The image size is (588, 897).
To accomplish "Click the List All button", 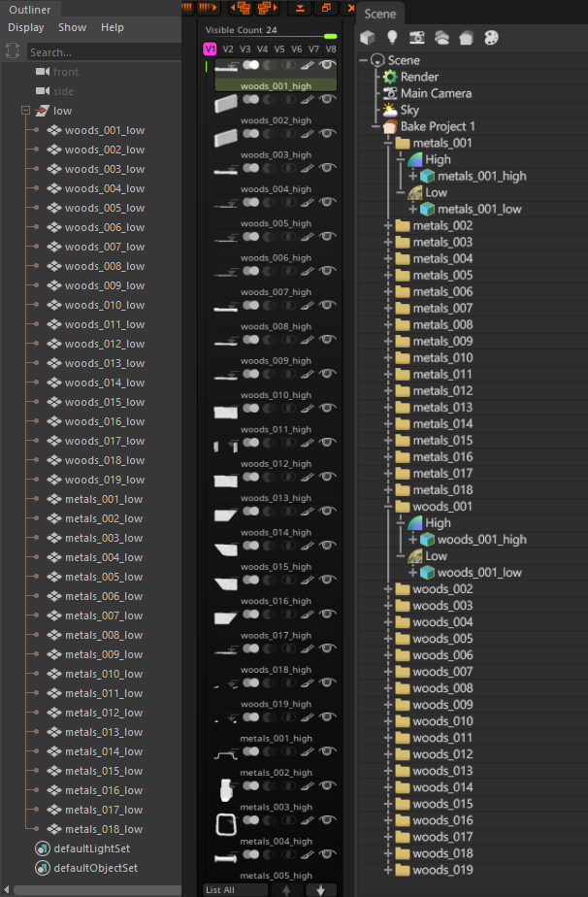I will click(x=235, y=889).
